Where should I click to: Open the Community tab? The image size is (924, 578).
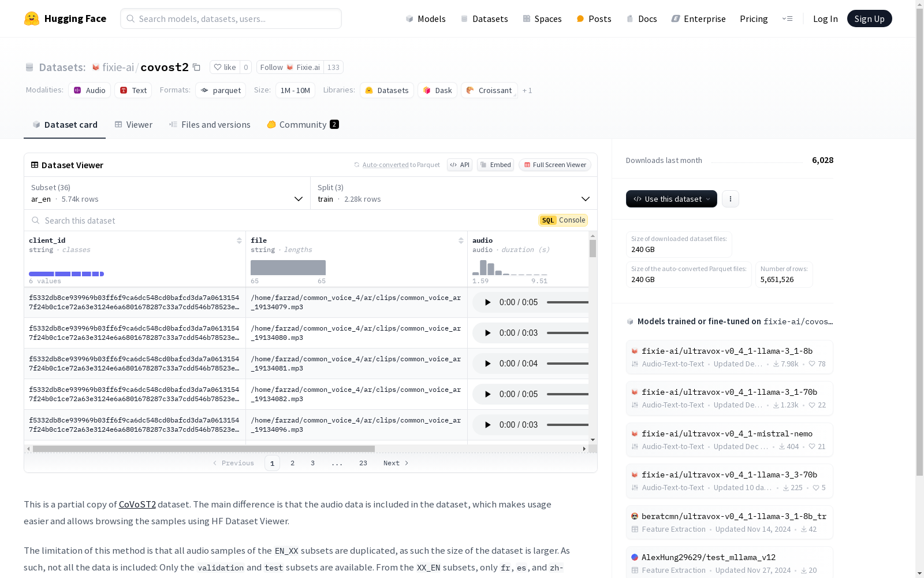click(303, 125)
